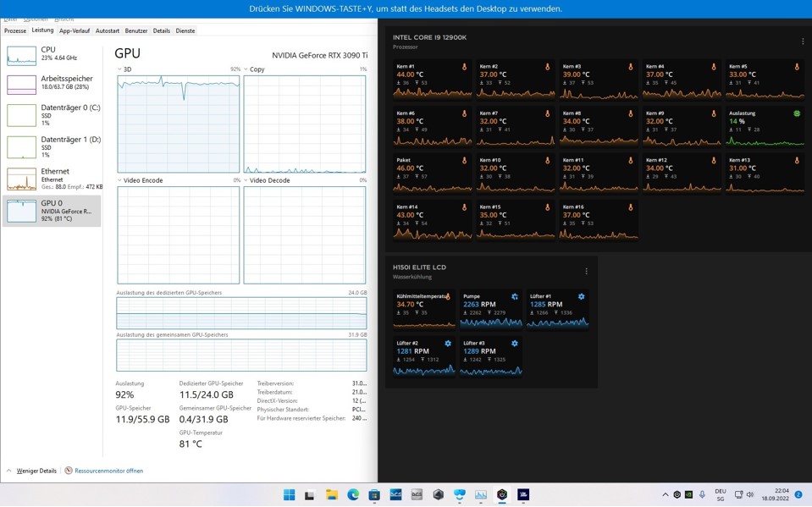Click the green chip icon on Auslastung card
The width and height of the screenshot is (812, 507).
[797, 113]
